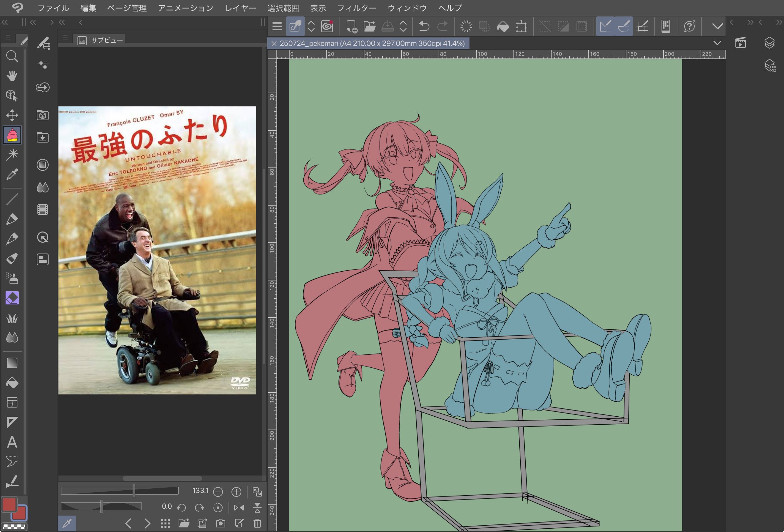This screenshot has height=532, width=784.
Task: Open the ファイル menu
Action: click(53, 8)
